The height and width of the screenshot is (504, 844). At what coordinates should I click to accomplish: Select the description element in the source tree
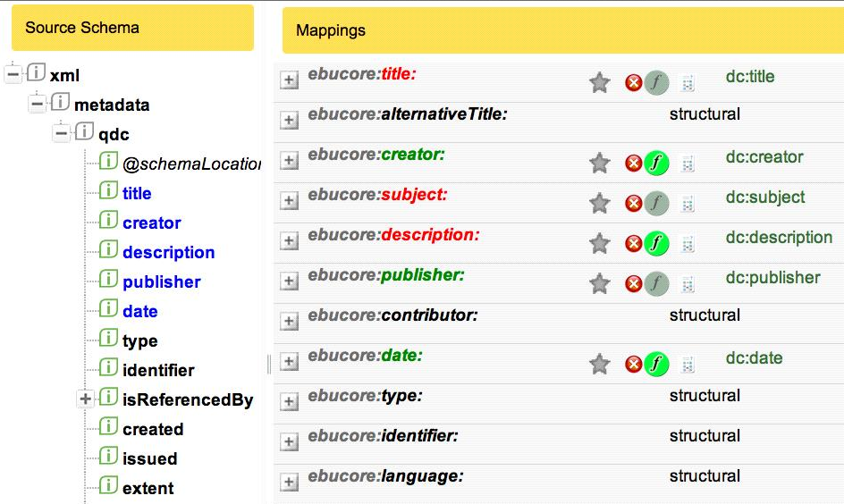click(x=168, y=252)
